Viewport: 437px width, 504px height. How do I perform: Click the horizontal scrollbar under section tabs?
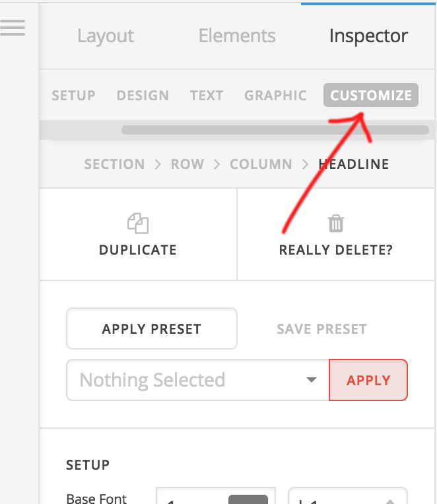coord(275,130)
